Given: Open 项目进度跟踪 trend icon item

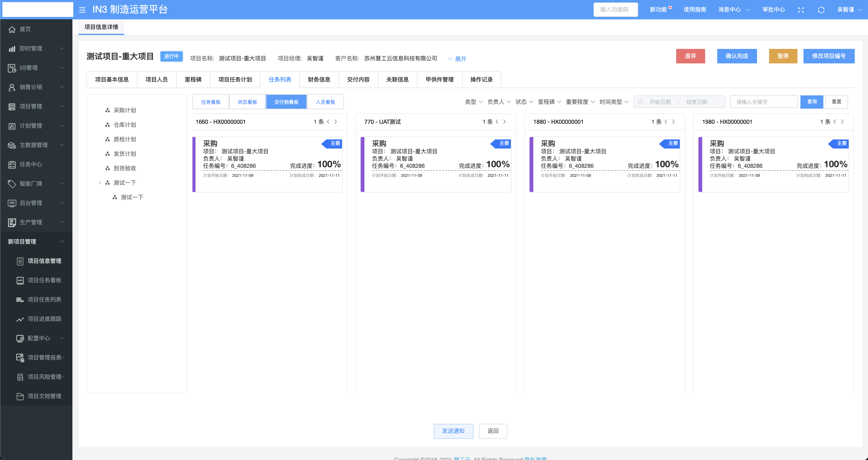Looking at the screenshot, I should 20,319.
